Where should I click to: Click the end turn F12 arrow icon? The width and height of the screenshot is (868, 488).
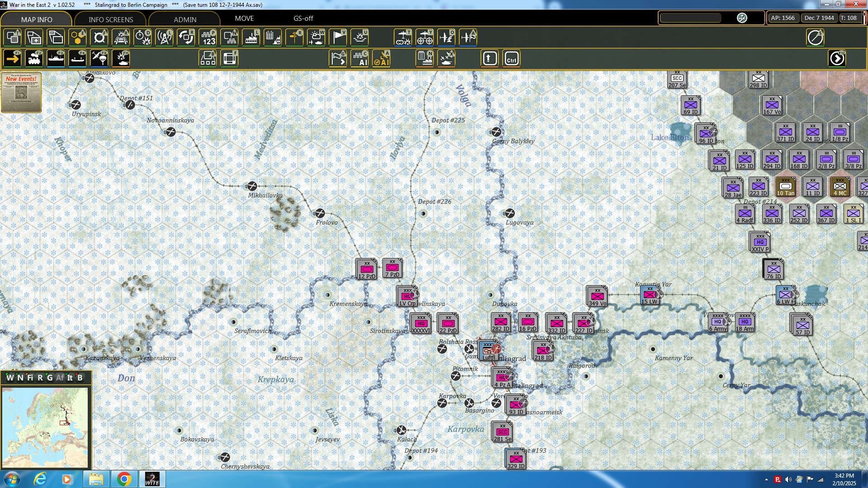click(838, 58)
